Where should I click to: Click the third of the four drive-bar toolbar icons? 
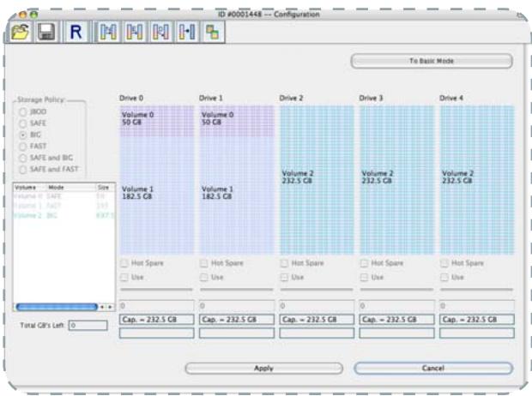coord(160,32)
